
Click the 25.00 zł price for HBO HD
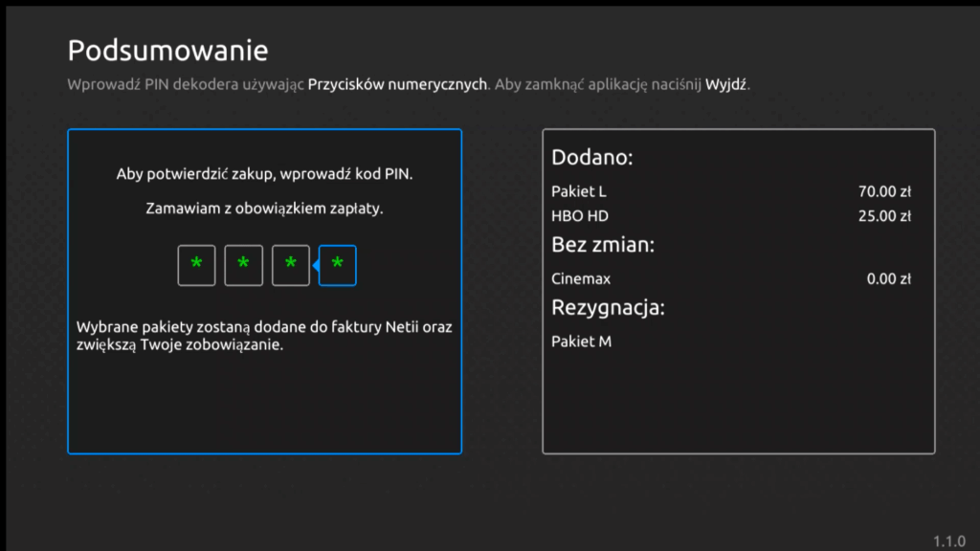tap(883, 216)
